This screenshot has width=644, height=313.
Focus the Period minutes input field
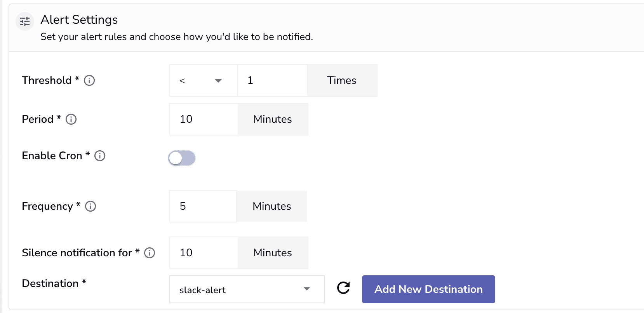tap(204, 119)
